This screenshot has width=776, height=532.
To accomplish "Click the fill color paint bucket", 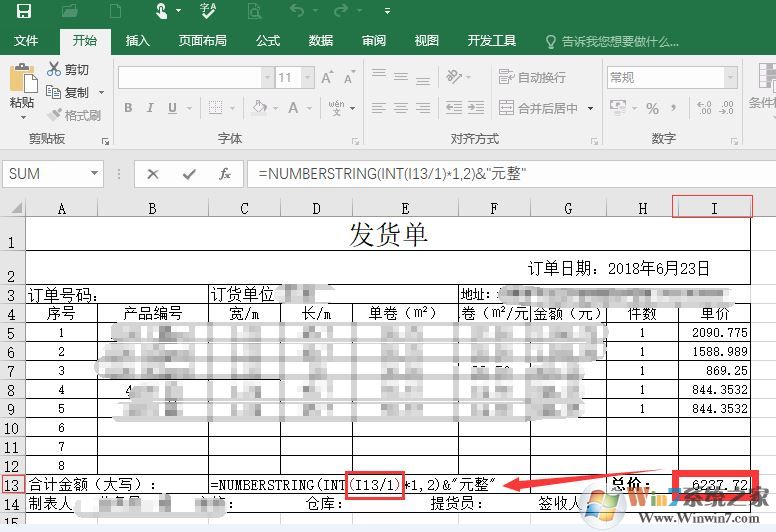I will [259, 107].
